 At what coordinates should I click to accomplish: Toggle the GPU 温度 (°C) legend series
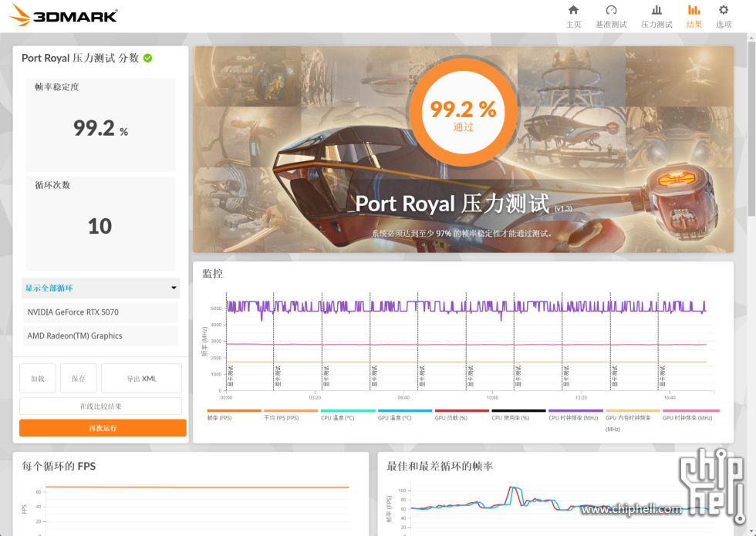[395, 417]
